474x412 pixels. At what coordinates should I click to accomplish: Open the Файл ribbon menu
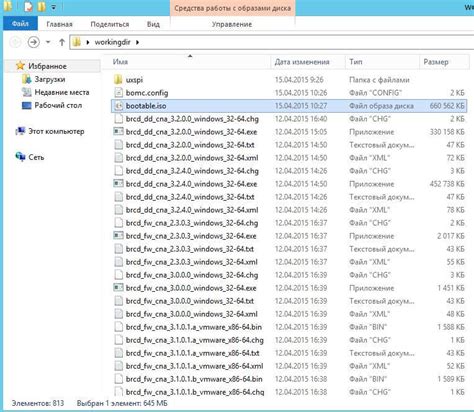20,24
